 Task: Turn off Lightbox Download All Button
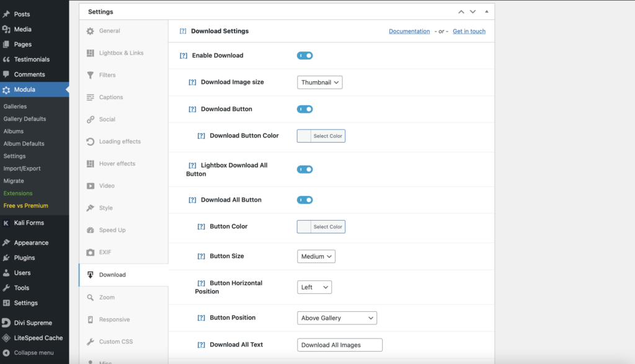[x=304, y=169]
